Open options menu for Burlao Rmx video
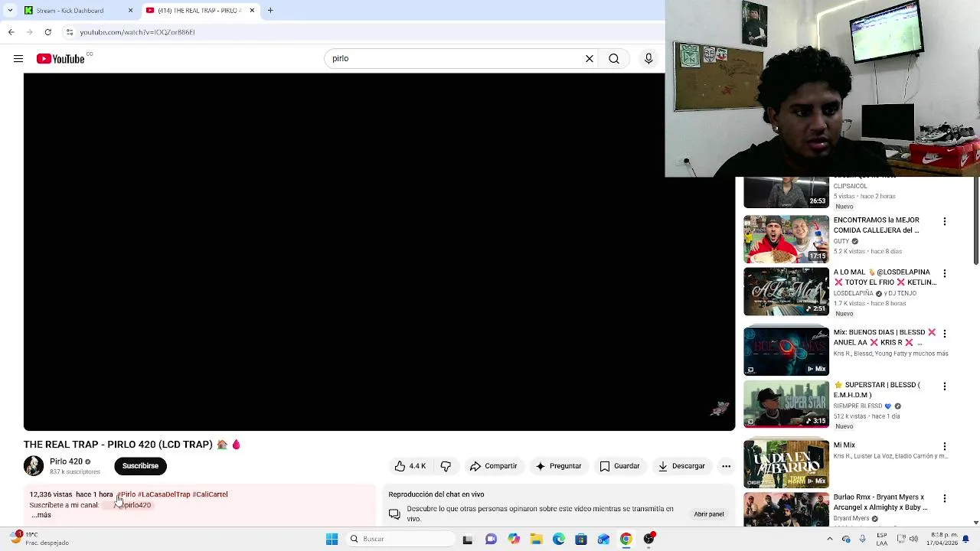980x551 pixels. click(x=945, y=498)
